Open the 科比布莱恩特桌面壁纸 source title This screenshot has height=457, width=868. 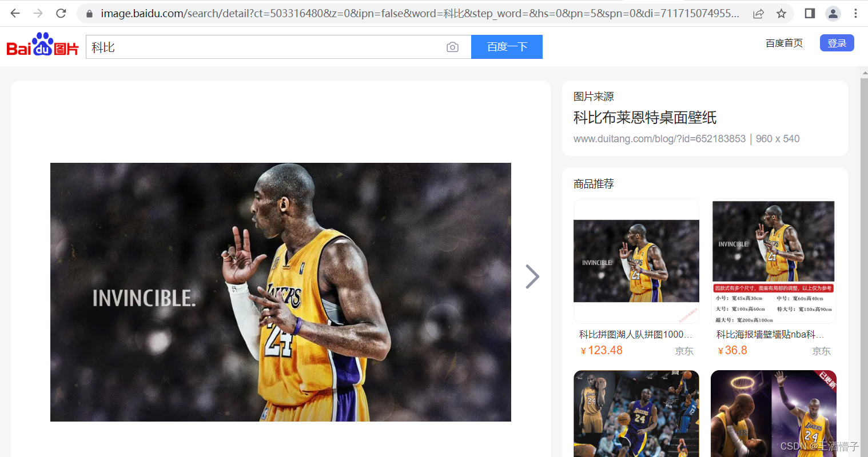[645, 118]
